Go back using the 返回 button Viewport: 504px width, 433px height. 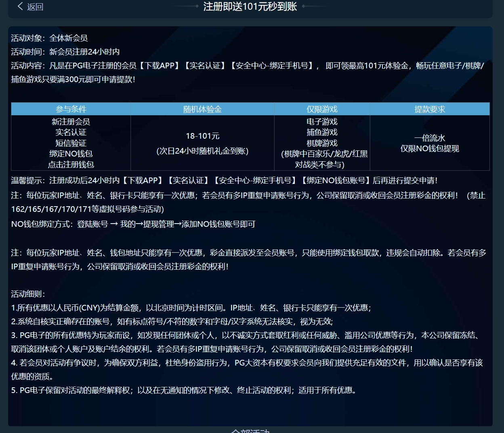[x=30, y=6]
